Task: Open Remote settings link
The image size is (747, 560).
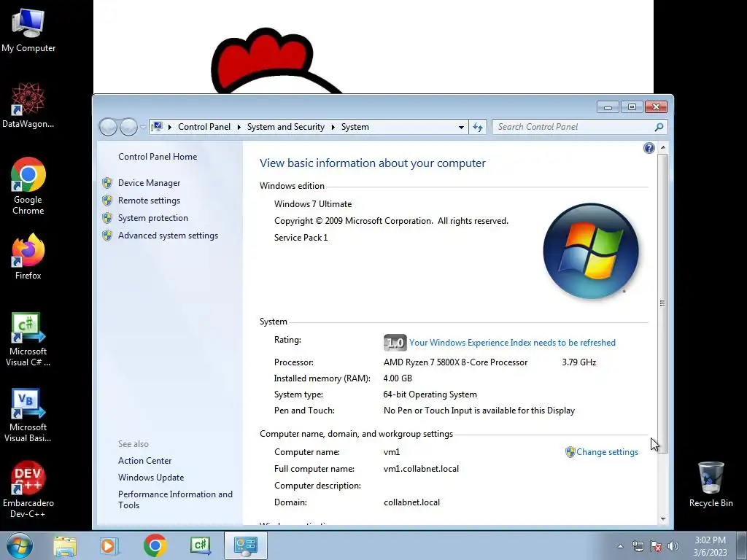Action: pos(149,201)
